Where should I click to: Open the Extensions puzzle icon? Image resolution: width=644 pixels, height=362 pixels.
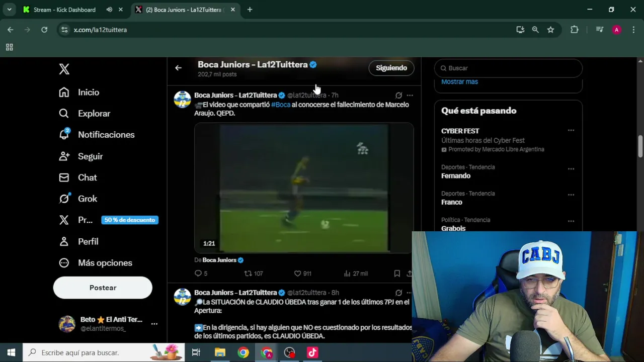pyautogui.click(x=574, y=30)
